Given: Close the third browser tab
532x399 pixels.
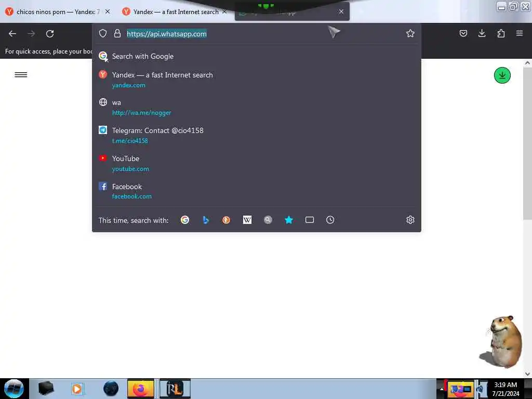Looking at the screenshot, I should pyautogui.click(x=341, y=11).
